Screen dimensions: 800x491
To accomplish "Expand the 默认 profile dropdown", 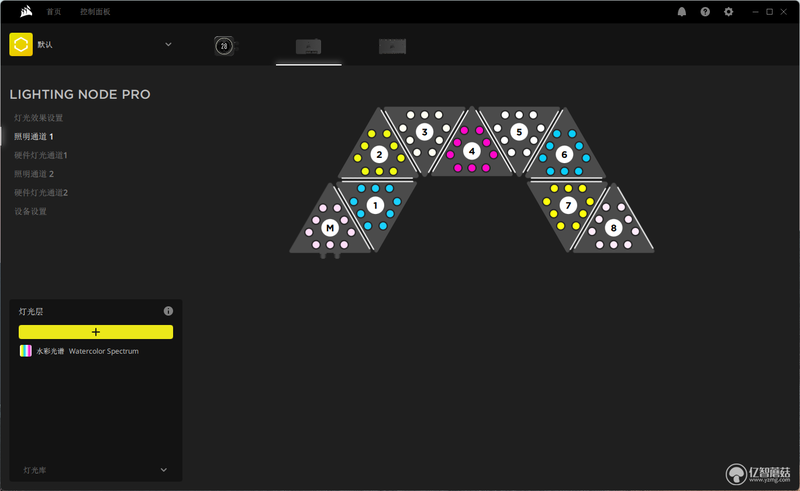I will pos(168,44).
